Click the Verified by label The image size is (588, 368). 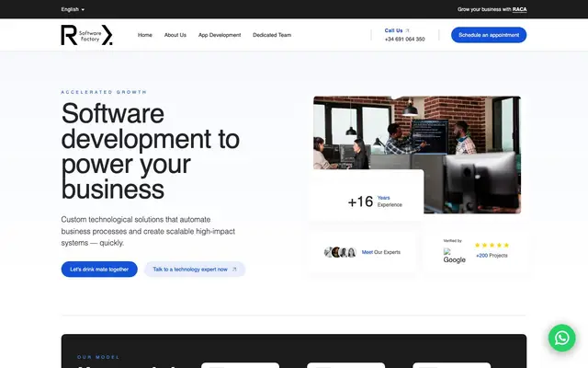453,241
